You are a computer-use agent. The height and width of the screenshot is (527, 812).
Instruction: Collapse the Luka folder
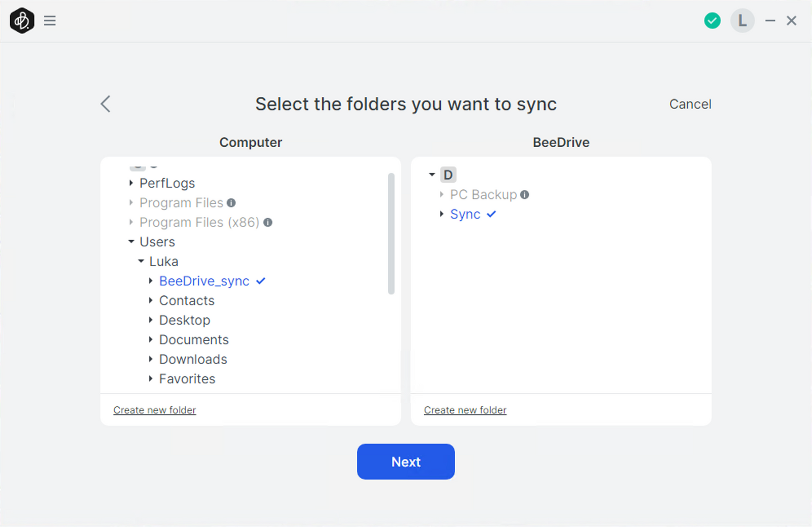click(141, 261)
